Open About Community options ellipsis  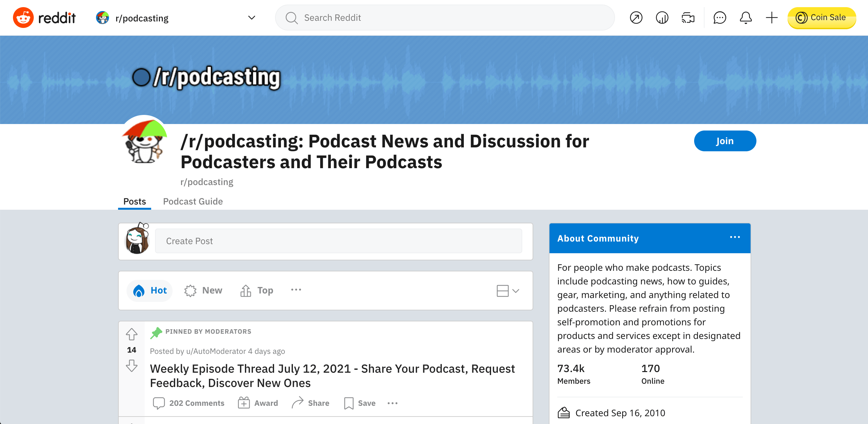coord(735,237)
